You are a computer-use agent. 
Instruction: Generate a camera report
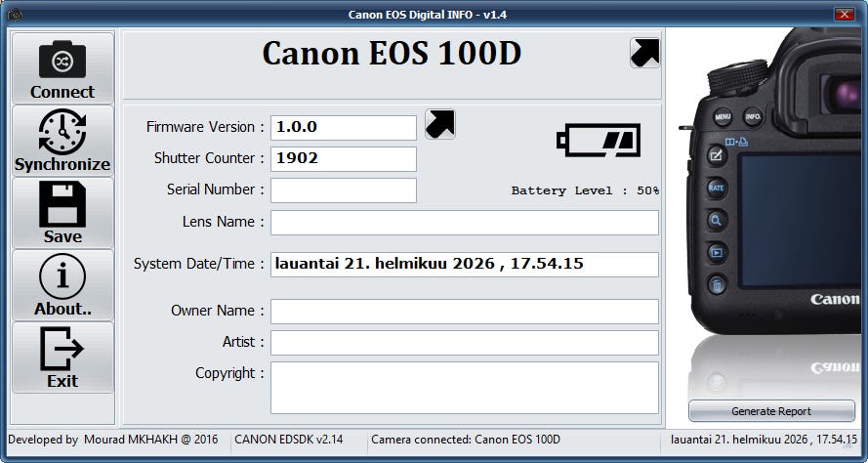point(771,411)
